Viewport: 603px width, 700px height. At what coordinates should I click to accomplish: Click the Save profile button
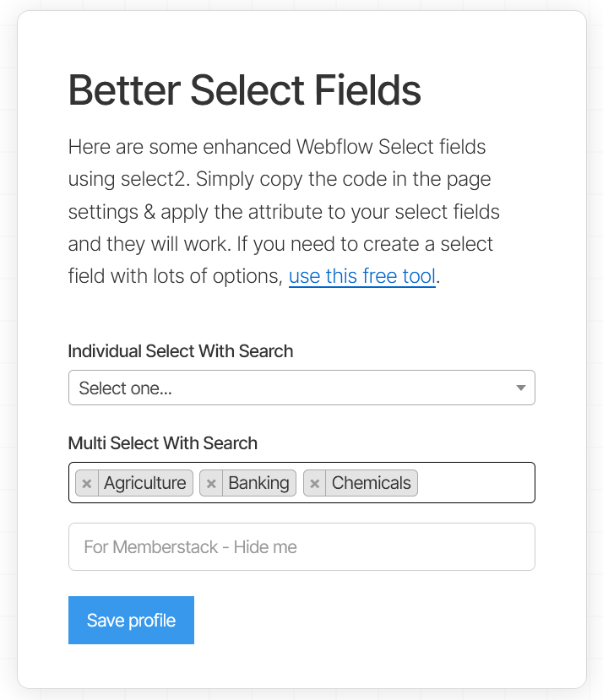131,620
